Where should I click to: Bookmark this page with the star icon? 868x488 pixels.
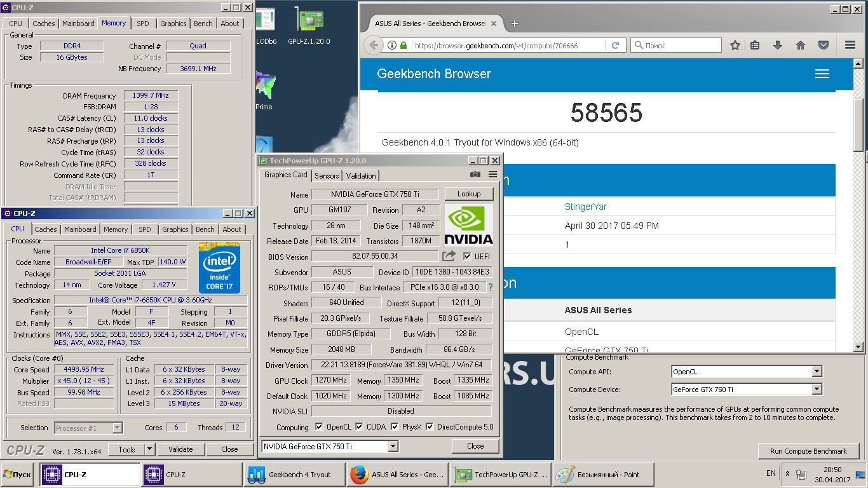point(735,45)
